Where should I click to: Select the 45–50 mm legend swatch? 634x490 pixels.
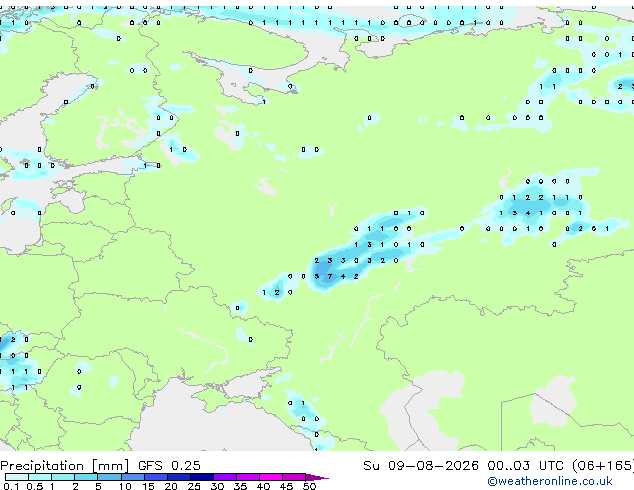pyautogui.click(x=294, y=477)
